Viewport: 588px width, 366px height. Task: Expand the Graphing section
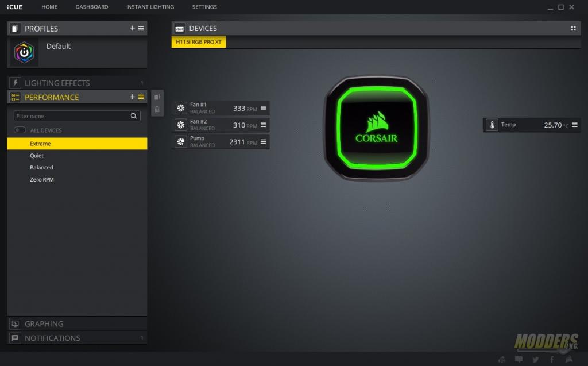click(x=77, y=323)
